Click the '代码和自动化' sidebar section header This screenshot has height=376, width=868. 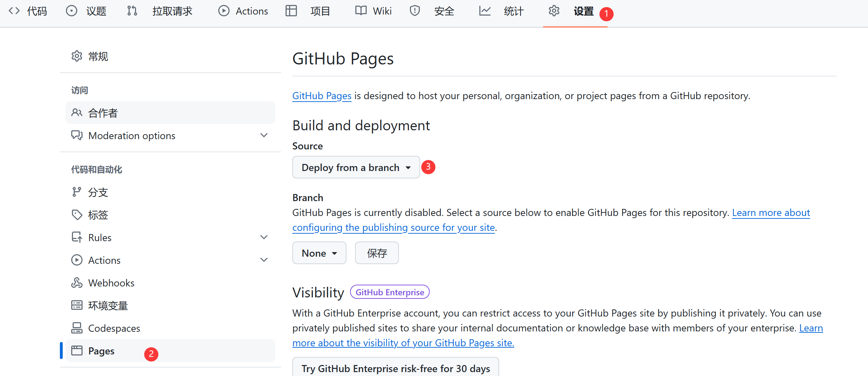click(97, 170)
